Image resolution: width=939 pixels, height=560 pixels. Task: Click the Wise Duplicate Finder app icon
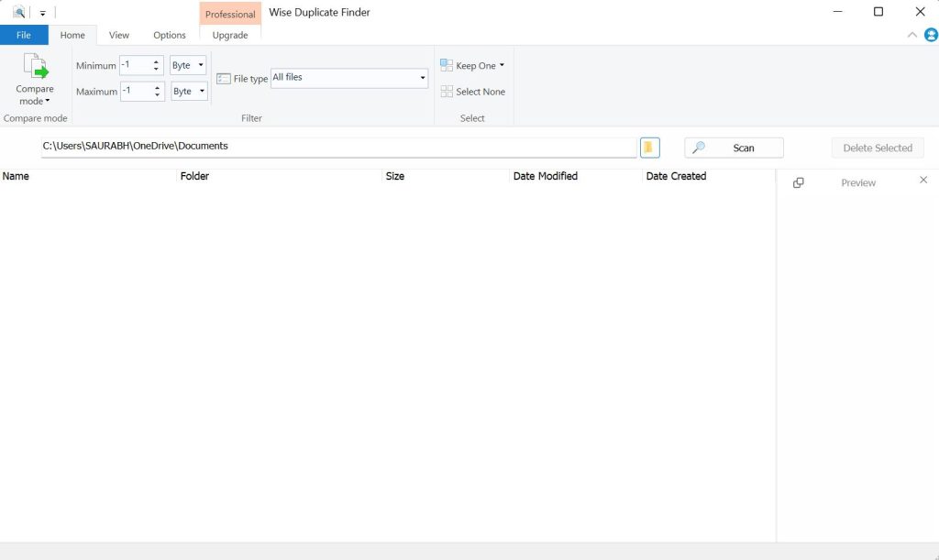[18, 12]
